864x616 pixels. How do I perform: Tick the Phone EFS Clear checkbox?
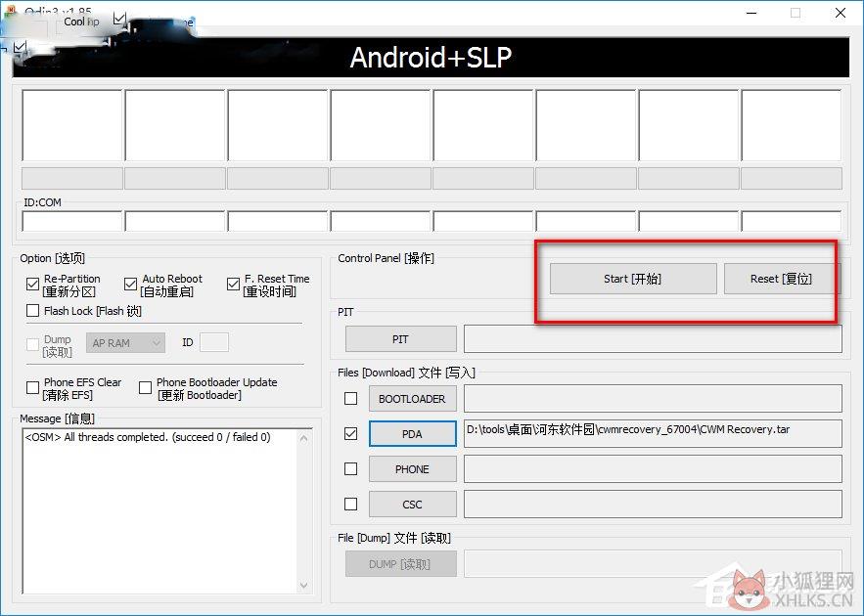tap(32, 387)
